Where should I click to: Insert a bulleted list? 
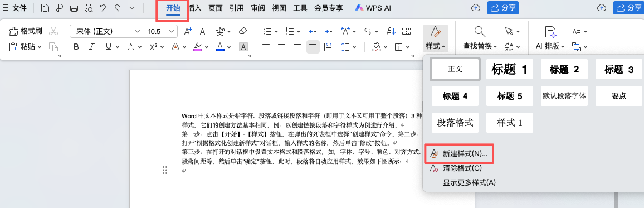(267, 31)
